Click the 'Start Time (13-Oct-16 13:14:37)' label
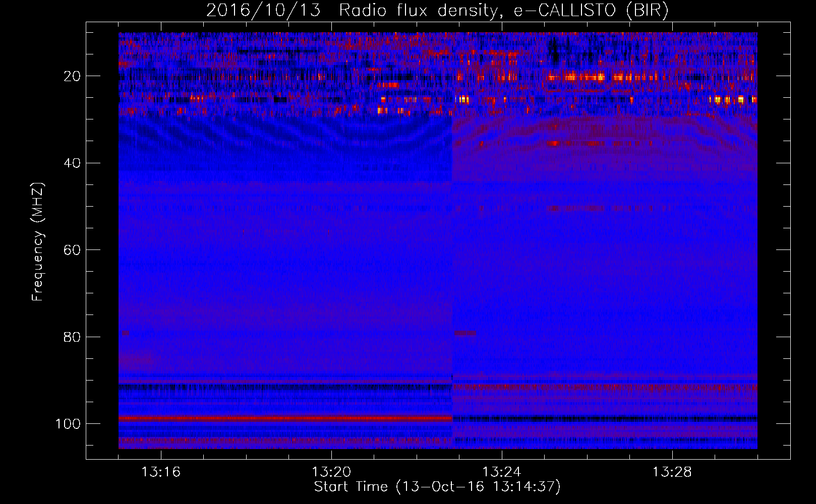The width and height of the screenshot is (816, 504). 437,487
